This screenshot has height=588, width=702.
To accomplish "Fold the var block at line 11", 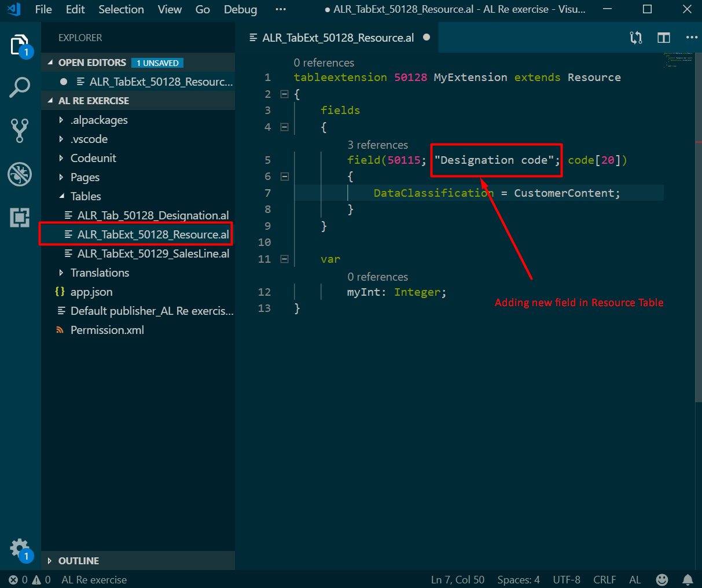I will click(x=284, y=259).
